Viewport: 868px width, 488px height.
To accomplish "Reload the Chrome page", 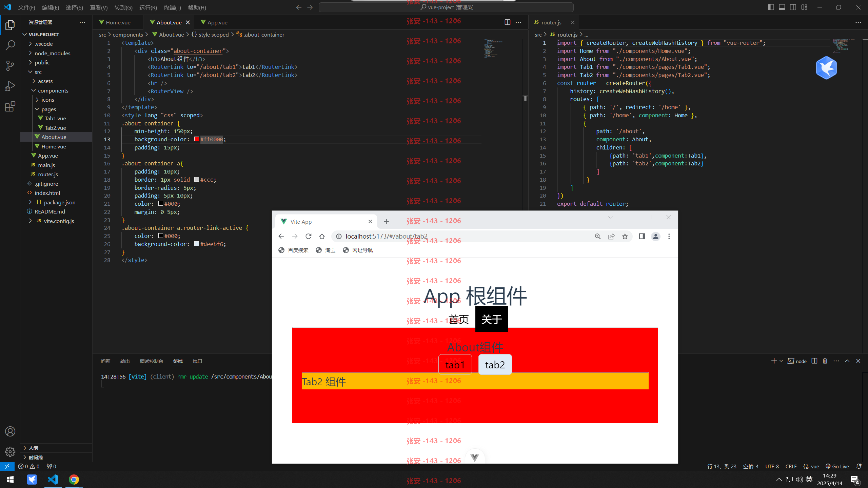I will click(308, 237).
